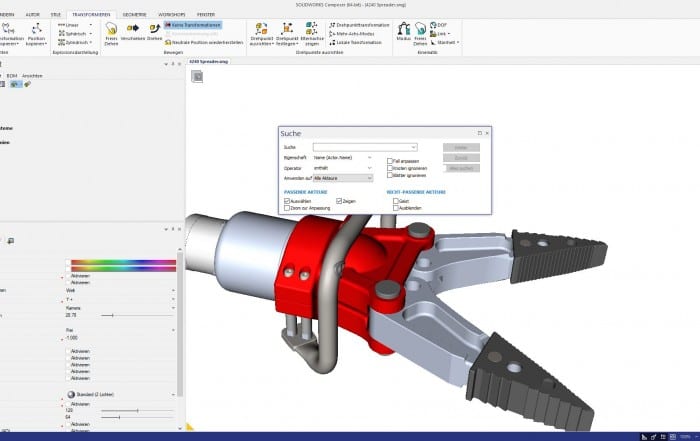Click the upper rainbow color bar
Viewport: 700px width, 441px height.
pos(123,262)
